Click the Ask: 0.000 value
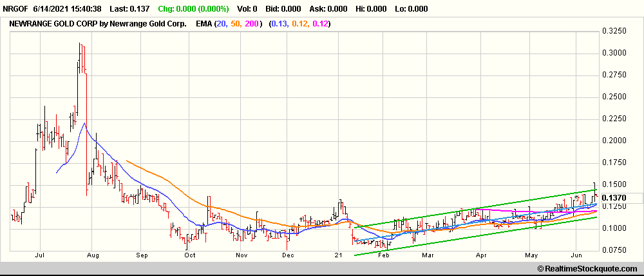644x276 pixels. click(x=327, y=8)
